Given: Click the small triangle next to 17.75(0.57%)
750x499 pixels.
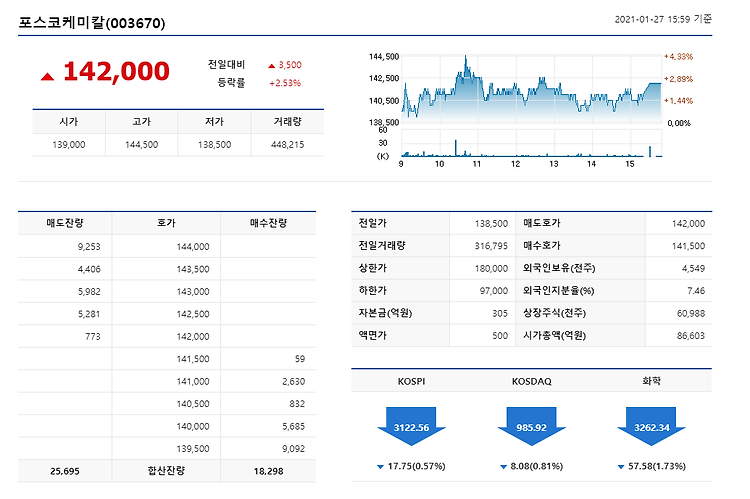Looking at the screenshot, I should [x=380, y=466].
